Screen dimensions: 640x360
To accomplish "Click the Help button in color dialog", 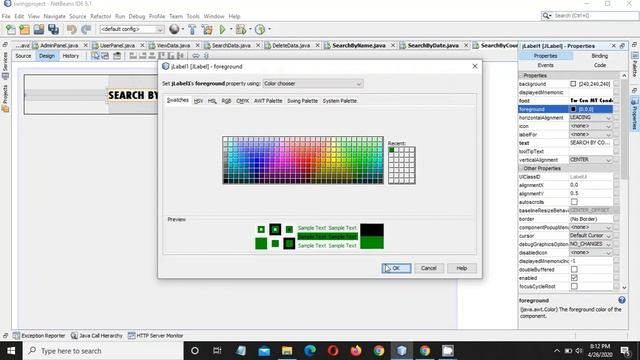I will pos(462,268).
